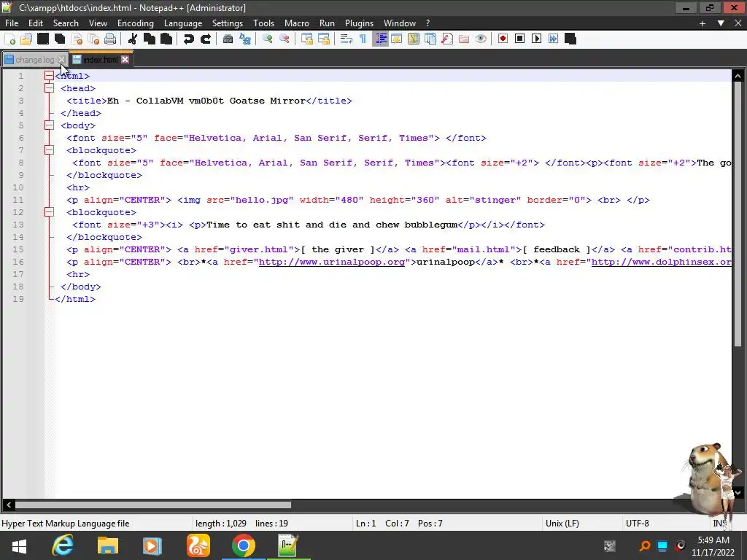The height and width of the screenshot is (560, 747).
Task: Click the Save All toolbar icon
Action: pos(60,39)
